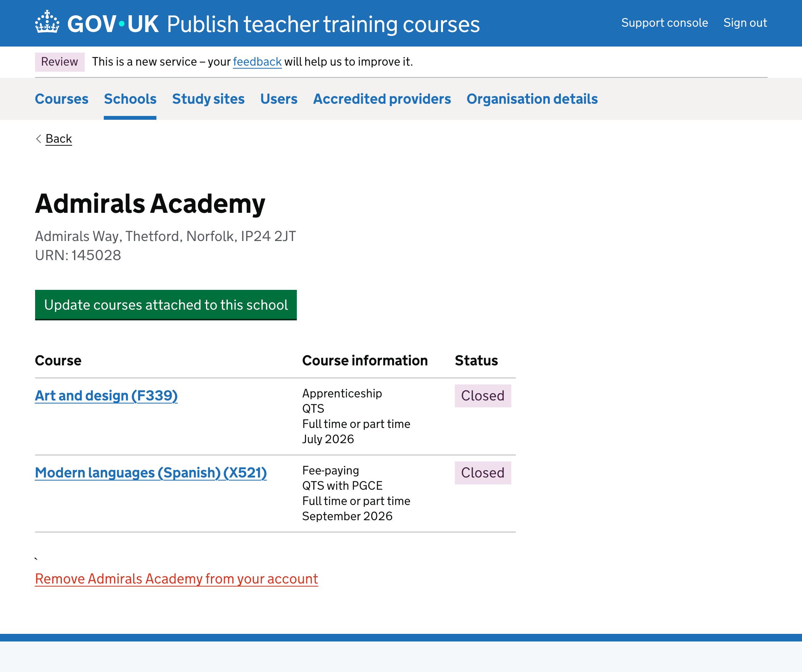This screenshot has width=802, height=672.
Task: Click Closed status for Modern languages
Action: coord(483,473)
